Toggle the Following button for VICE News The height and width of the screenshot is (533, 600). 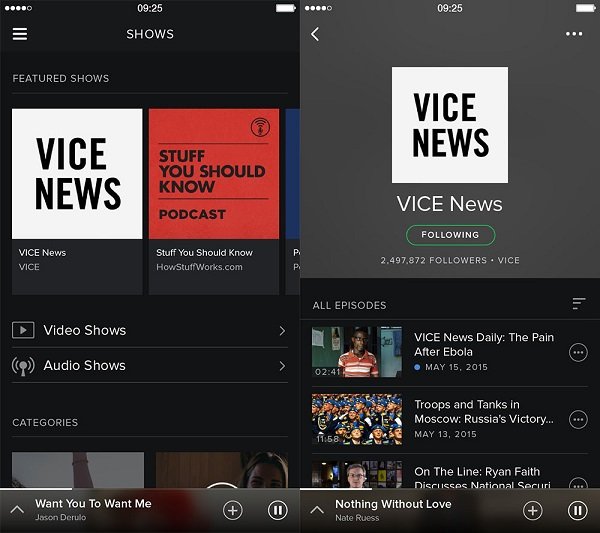(450, 235)
